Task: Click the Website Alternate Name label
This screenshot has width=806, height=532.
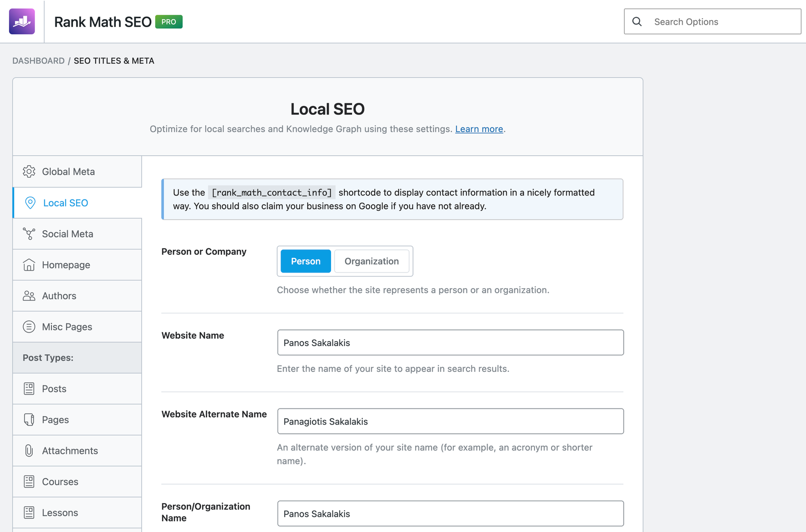Action: (214, 414)
